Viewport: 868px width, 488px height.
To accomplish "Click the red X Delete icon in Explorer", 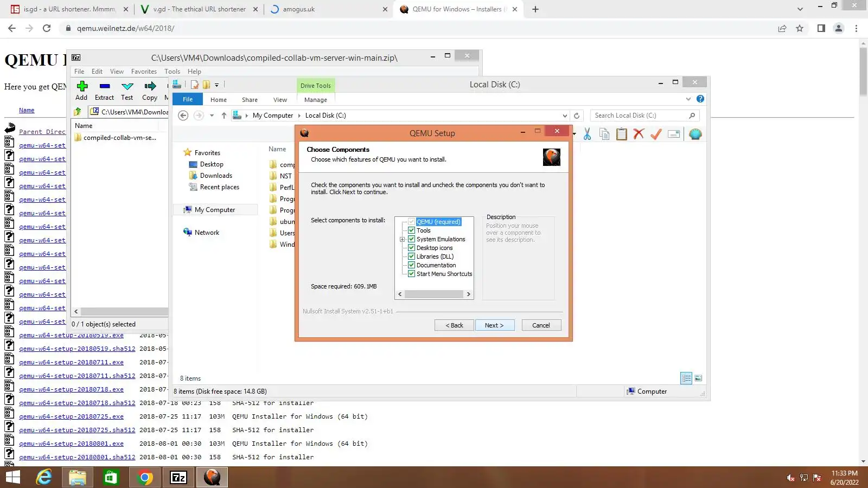I will [639, 134].
